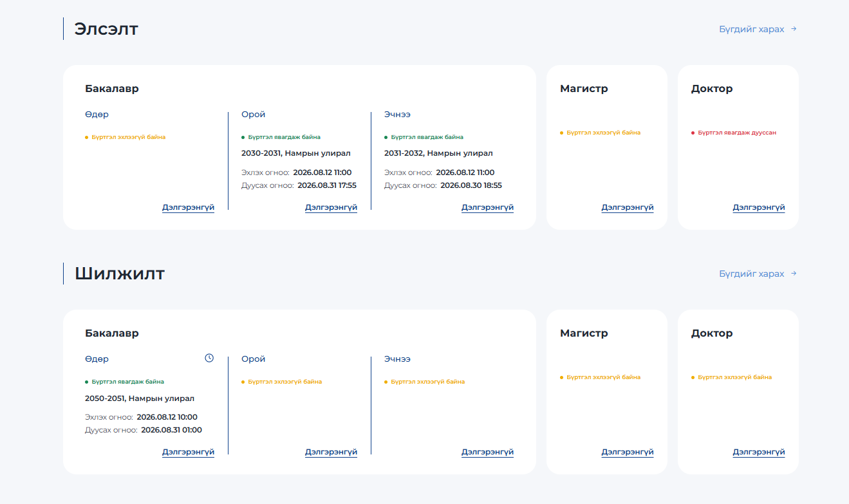Open Дэлгэрэнгүй under Шилжилт Бакалавр Орой
Screen dimensions: 849x504
click(331, 452)
